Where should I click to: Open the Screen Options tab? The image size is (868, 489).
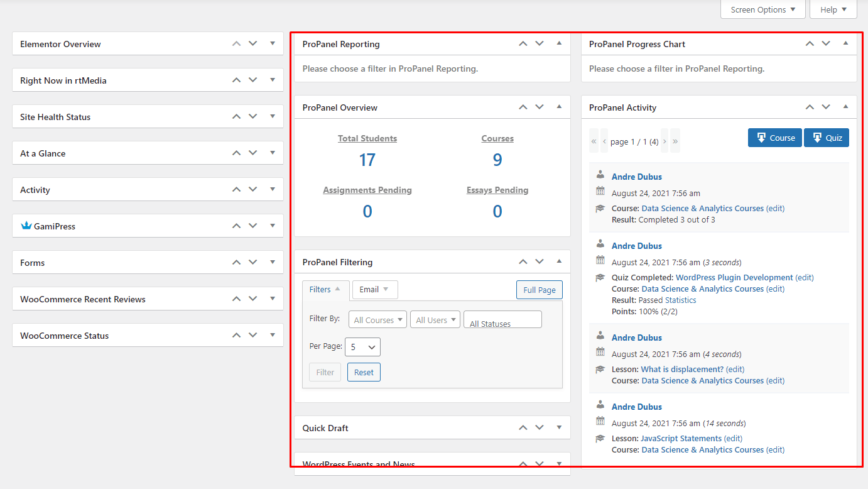(763, 9)
